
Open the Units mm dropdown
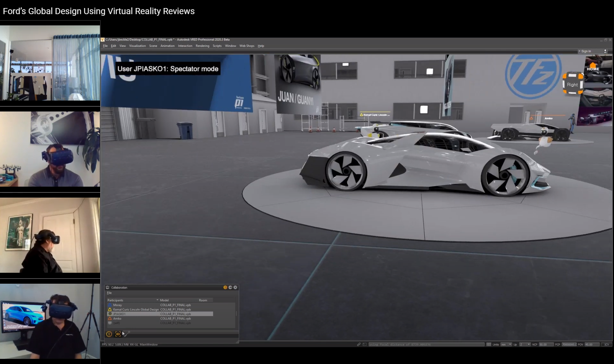pos(510,344)
